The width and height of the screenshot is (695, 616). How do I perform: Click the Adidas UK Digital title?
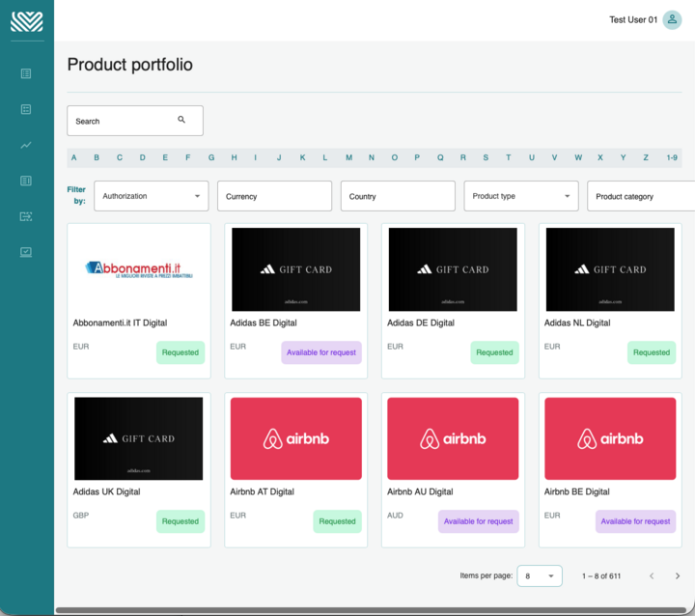[107, 491]
